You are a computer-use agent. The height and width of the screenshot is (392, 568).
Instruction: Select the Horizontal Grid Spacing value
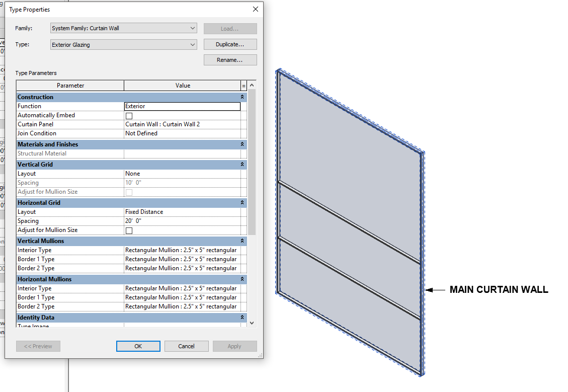tap(182, 221)
